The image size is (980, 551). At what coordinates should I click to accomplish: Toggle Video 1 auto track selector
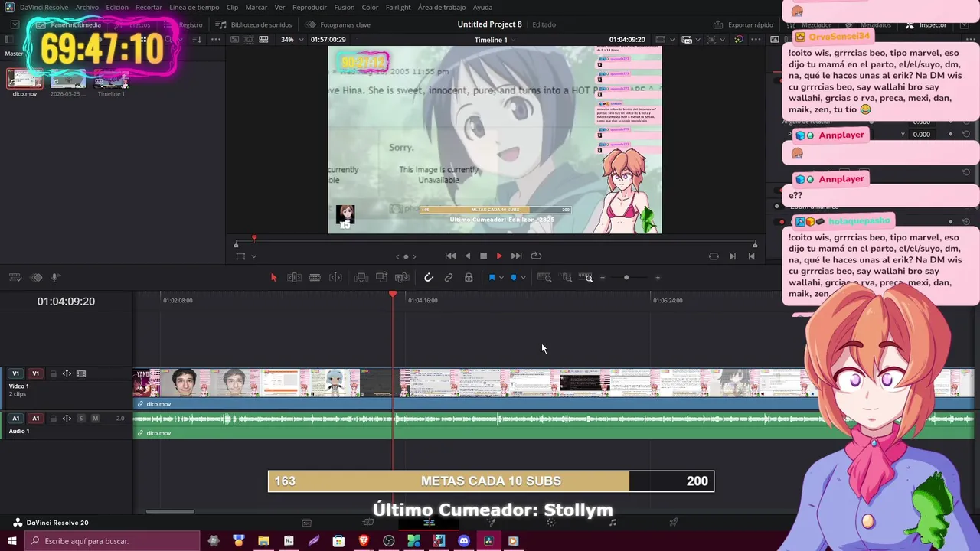67,373
